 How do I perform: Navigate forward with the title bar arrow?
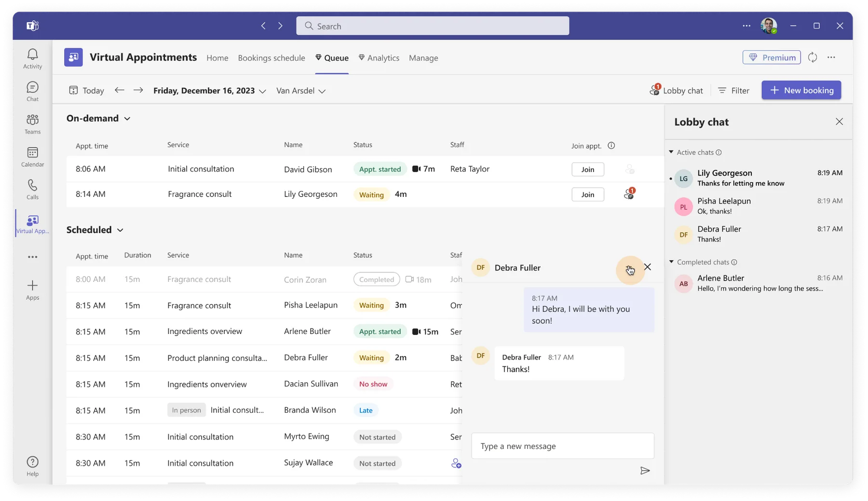pos(280,26)
